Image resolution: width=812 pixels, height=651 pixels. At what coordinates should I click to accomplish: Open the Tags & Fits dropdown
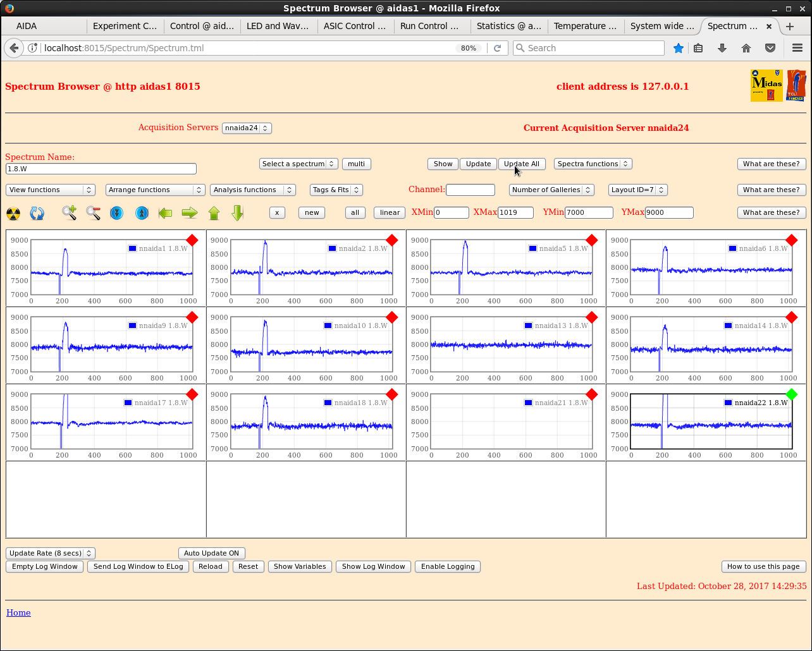[336, 190]
